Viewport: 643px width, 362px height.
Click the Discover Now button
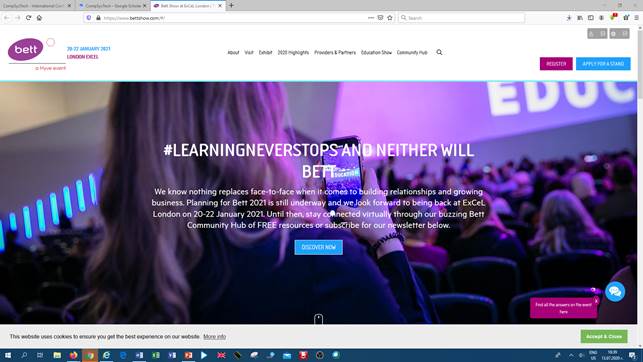pyautogui.click(x=319, y=247)
